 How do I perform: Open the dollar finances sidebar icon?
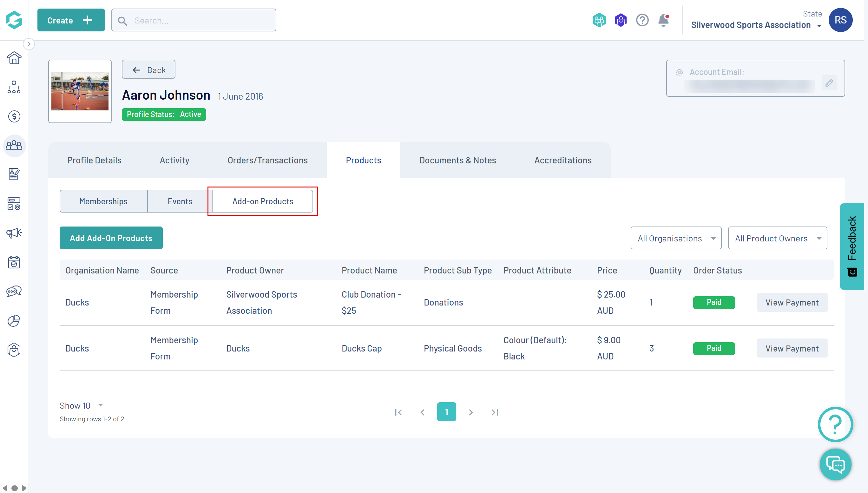click(x=14, y=116)
